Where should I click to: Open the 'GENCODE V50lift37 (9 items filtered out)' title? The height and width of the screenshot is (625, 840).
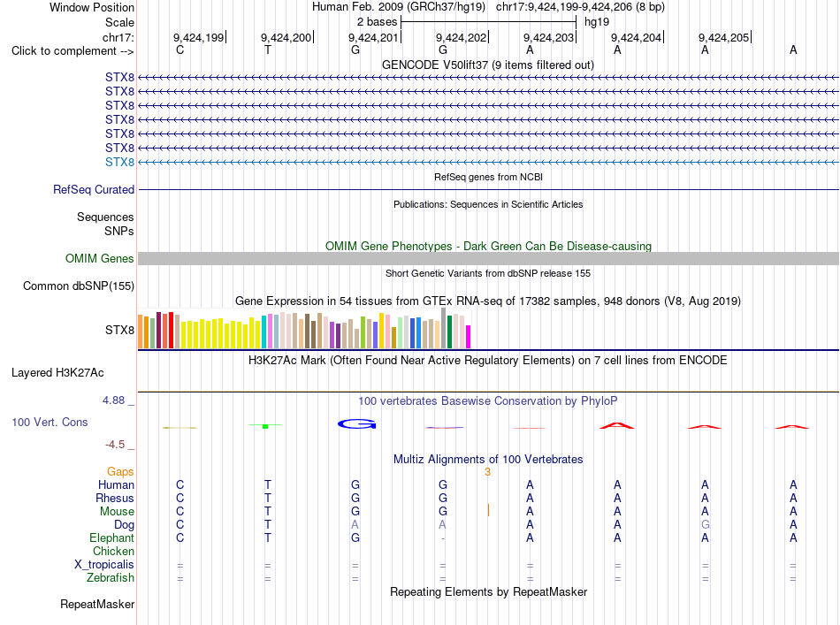tap(487, 65)
